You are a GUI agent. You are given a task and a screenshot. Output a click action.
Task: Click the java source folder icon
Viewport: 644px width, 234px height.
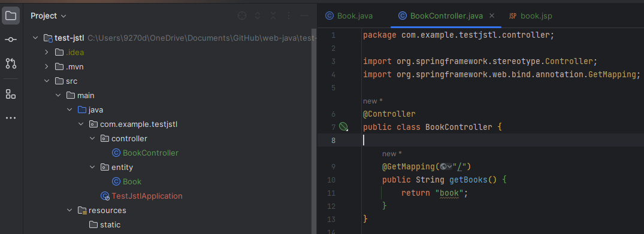click(x=82, y=110)
